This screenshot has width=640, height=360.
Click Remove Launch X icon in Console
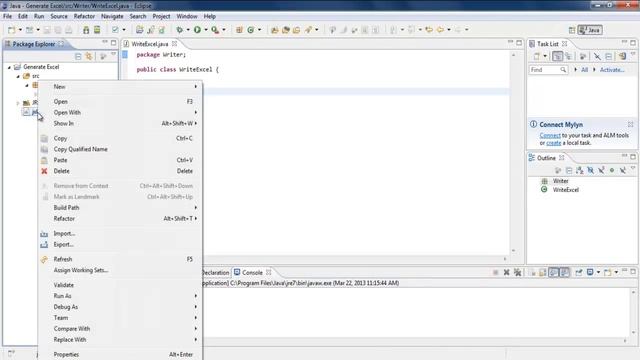coord(507,272)
